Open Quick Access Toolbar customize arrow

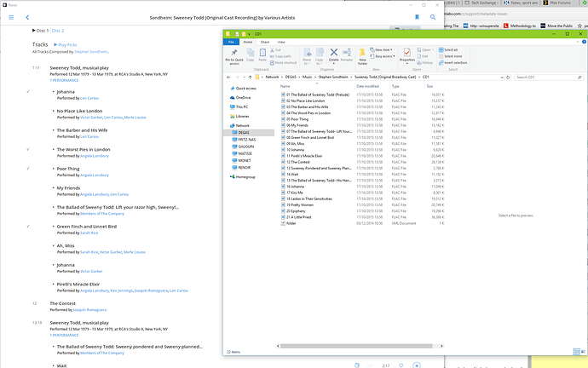(x=249, y=34)
